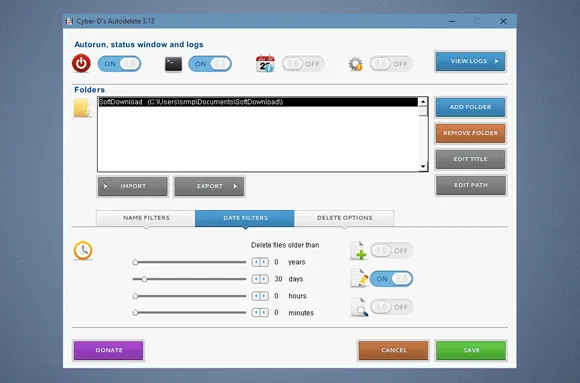Click the years slider track

point(189,262)
